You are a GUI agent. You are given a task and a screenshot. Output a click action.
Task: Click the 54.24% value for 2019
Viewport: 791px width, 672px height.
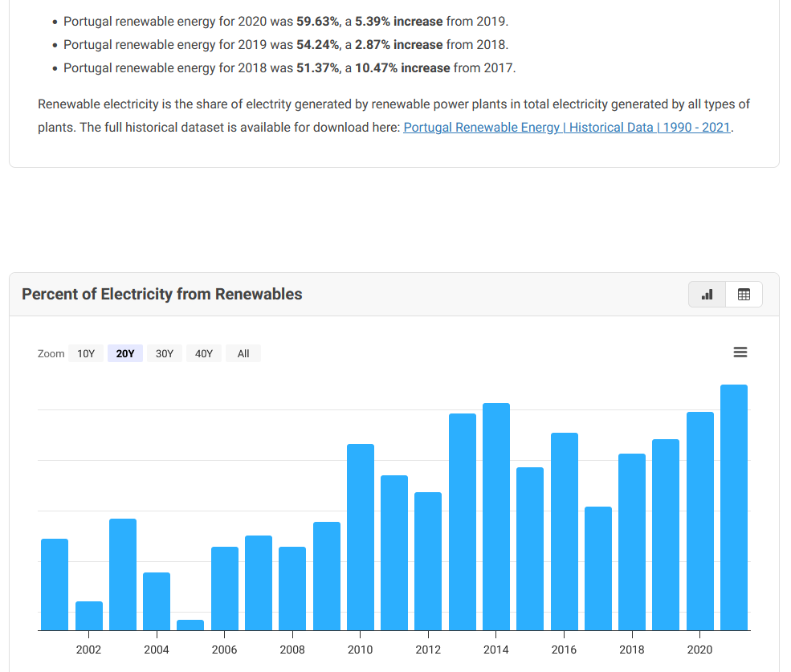click(317, 44)
